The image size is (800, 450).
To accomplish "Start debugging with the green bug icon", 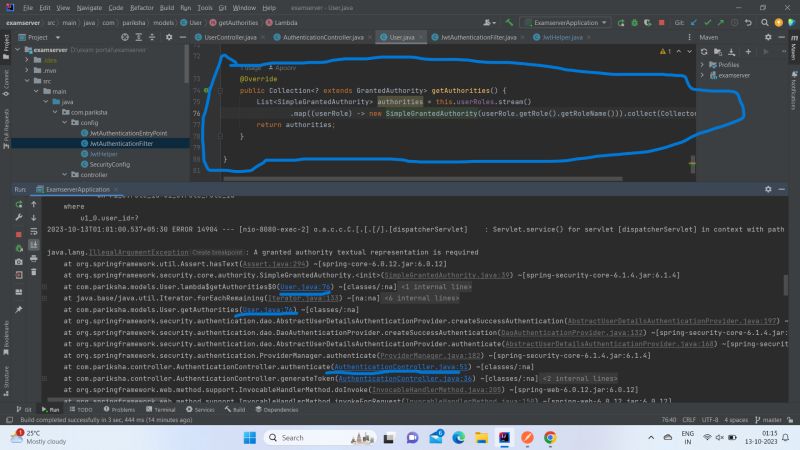I will [x=634, y=22].
